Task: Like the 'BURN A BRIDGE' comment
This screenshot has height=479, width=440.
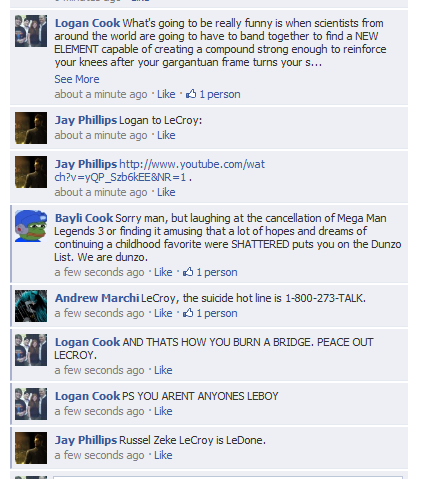Action: click(163, 370)
